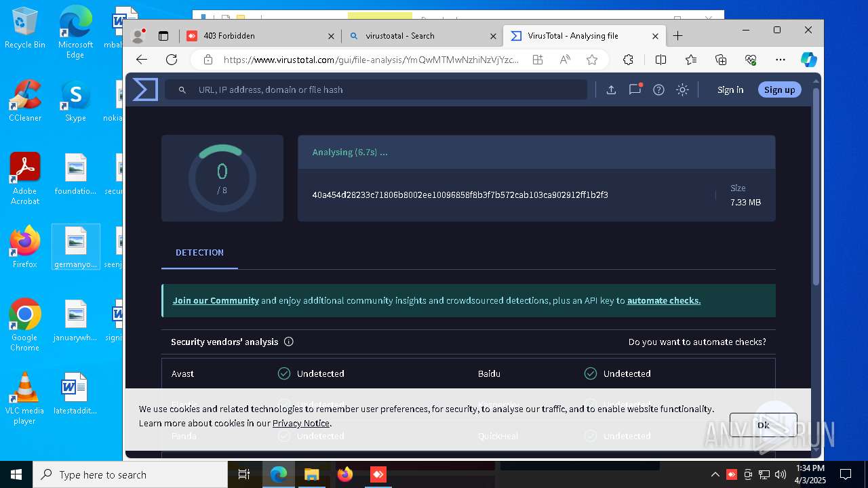Select the Skype desktop icon

75,101
